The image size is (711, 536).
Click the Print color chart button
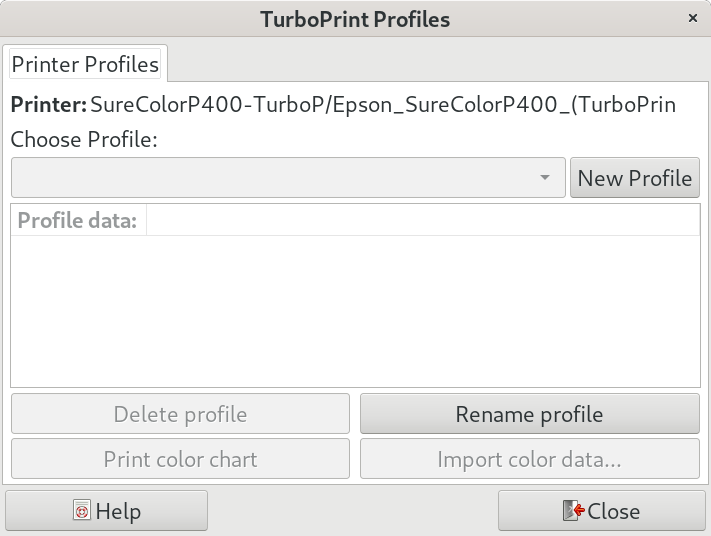tap(180, 459)
